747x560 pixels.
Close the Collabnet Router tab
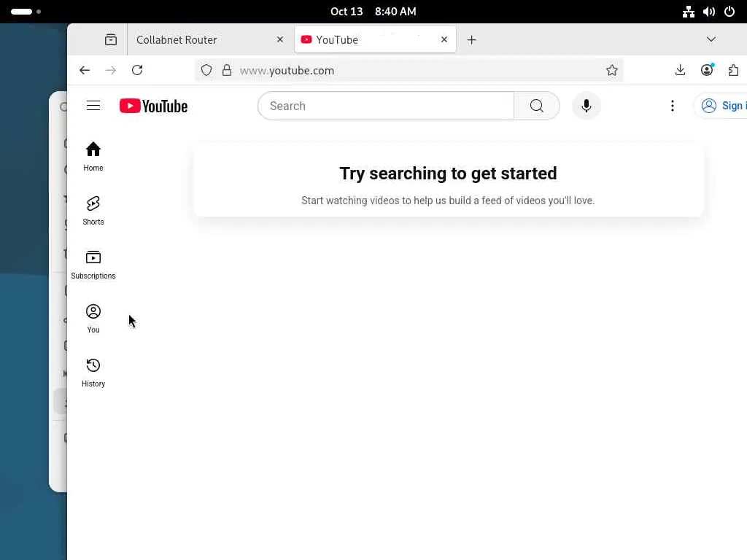[280, 39]
